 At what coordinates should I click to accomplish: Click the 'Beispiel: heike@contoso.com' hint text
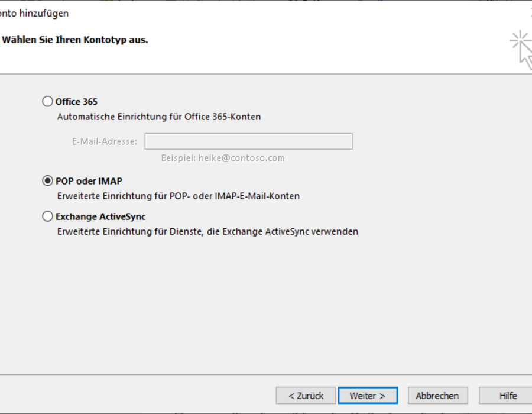pyautogui.click(x=223, y=158)
